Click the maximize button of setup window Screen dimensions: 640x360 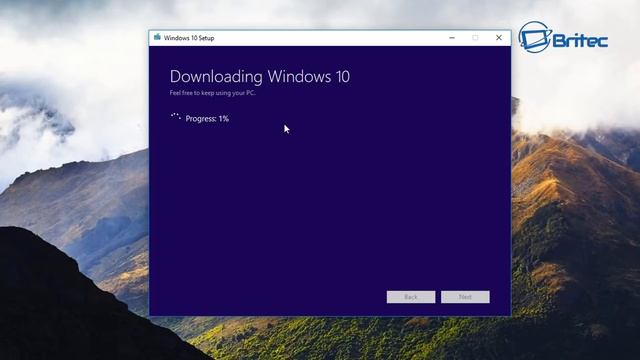pos(475,38)
